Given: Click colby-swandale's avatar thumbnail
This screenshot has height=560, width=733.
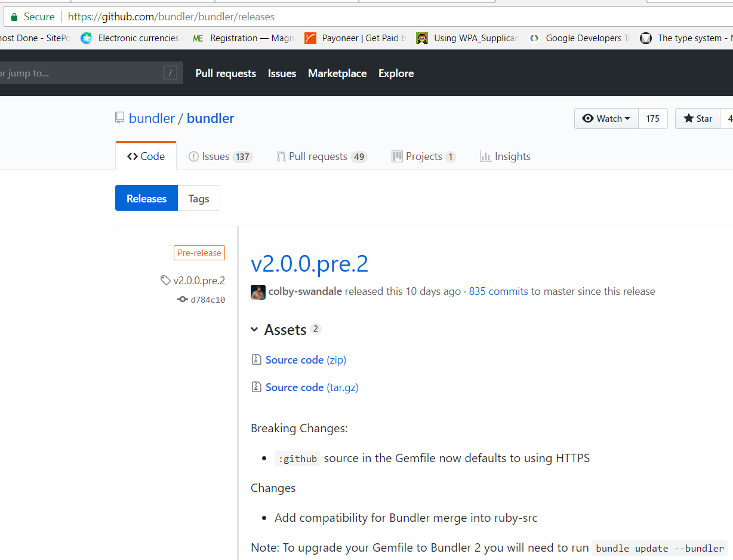Looking at the screenshot, I should click(x=257, y=291).
